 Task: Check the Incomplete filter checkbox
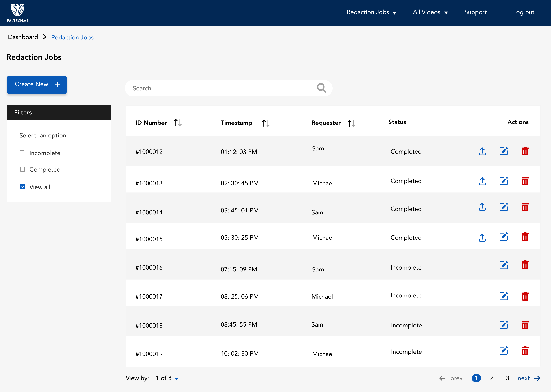coord(22,153)
